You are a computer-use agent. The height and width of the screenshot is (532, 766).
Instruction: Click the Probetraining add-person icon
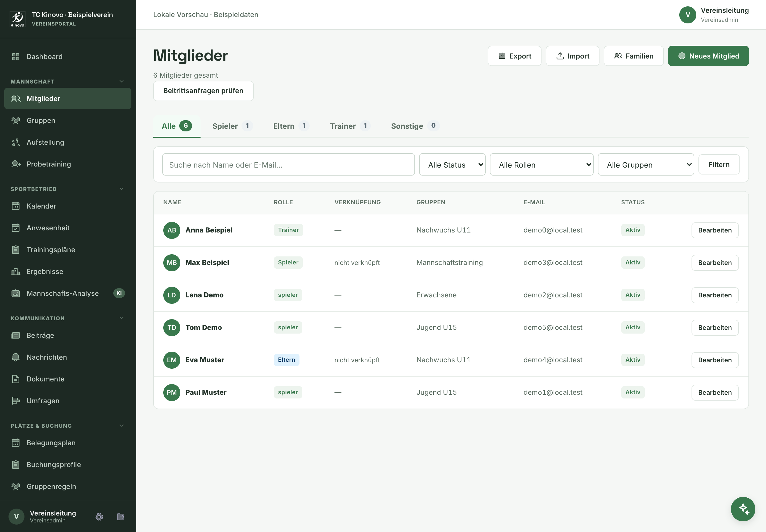pos(16,164)
